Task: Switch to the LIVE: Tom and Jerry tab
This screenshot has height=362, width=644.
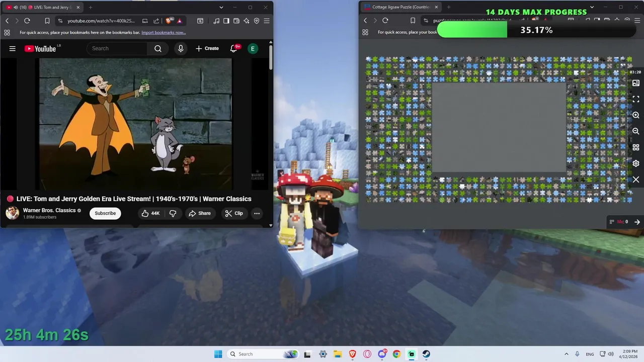Action: 43,7
